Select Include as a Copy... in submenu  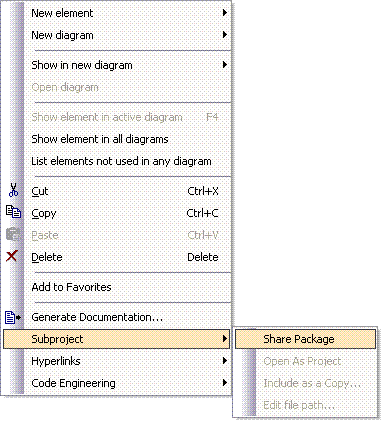pos(305,383)
